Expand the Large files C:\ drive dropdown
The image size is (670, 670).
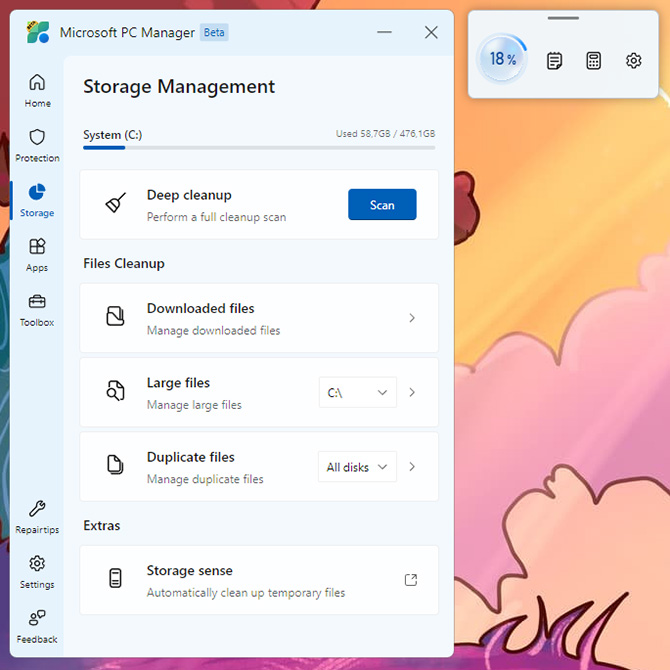coord(358,392)
